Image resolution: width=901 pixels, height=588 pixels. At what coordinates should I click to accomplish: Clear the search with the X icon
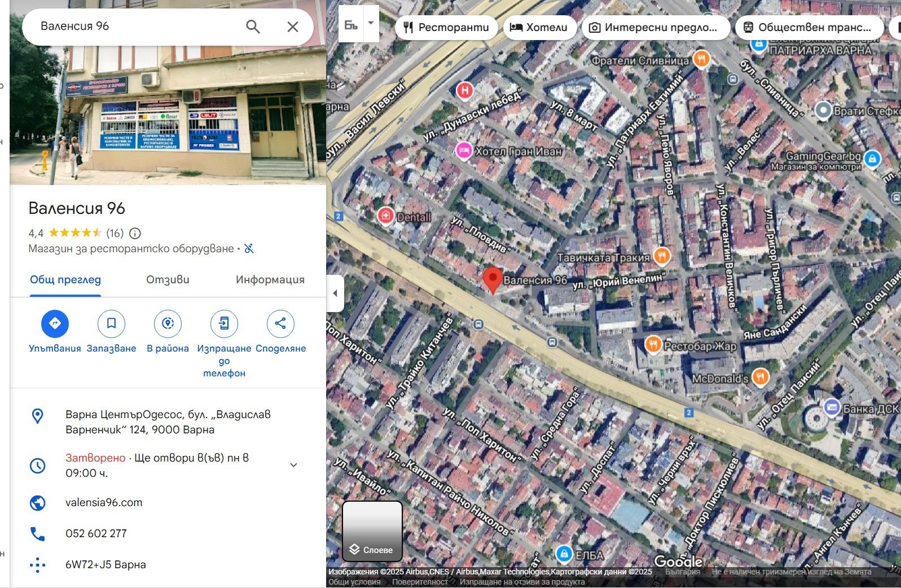pos(293,27)
